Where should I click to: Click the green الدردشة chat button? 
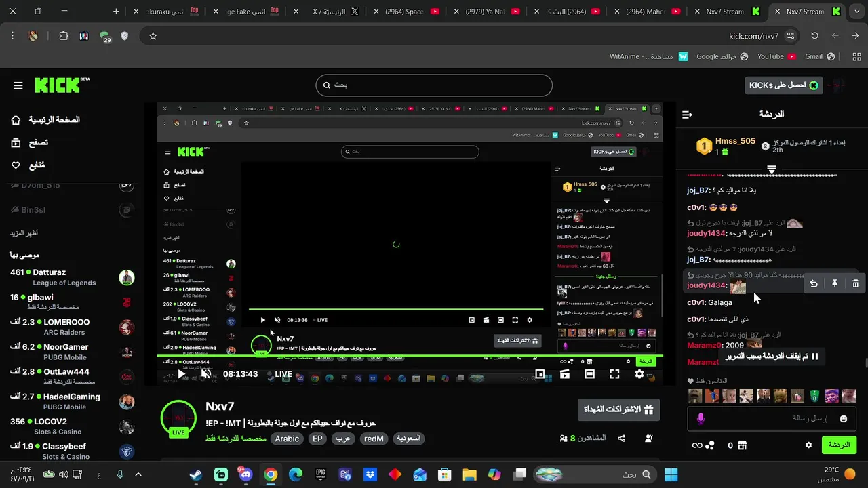click(839, 445)
